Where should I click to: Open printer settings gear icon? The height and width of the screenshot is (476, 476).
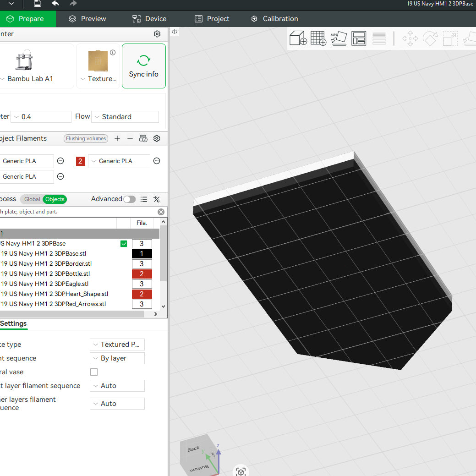point(157,34)
